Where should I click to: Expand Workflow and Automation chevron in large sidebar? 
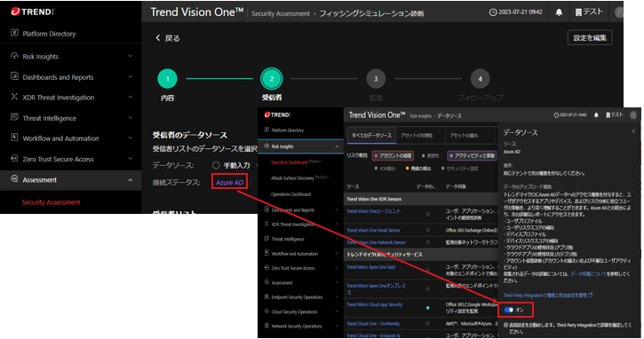(x=131, y=138)
